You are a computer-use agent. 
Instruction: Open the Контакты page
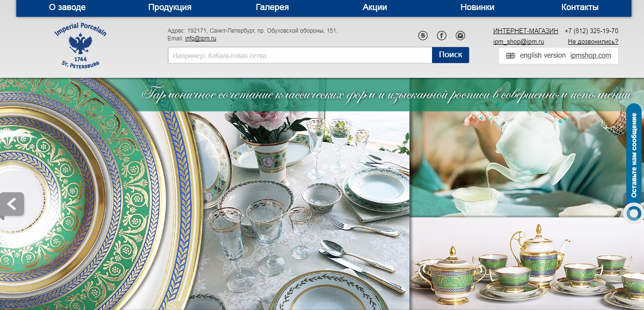coord(580,7)
